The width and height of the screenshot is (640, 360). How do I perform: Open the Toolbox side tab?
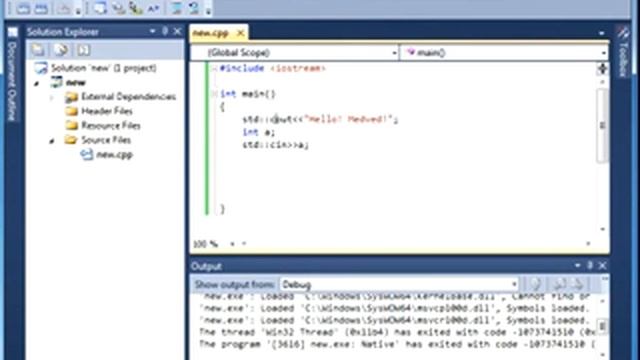click(x=623, y=60)
